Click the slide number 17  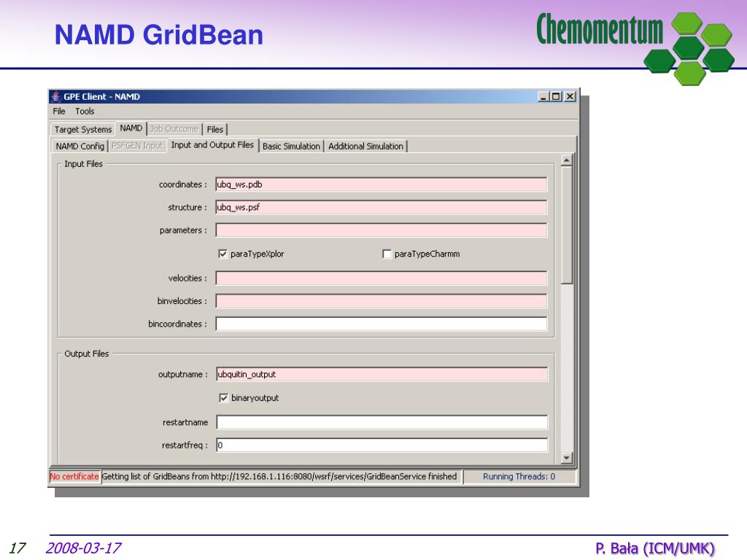click(x=18, y=548)
